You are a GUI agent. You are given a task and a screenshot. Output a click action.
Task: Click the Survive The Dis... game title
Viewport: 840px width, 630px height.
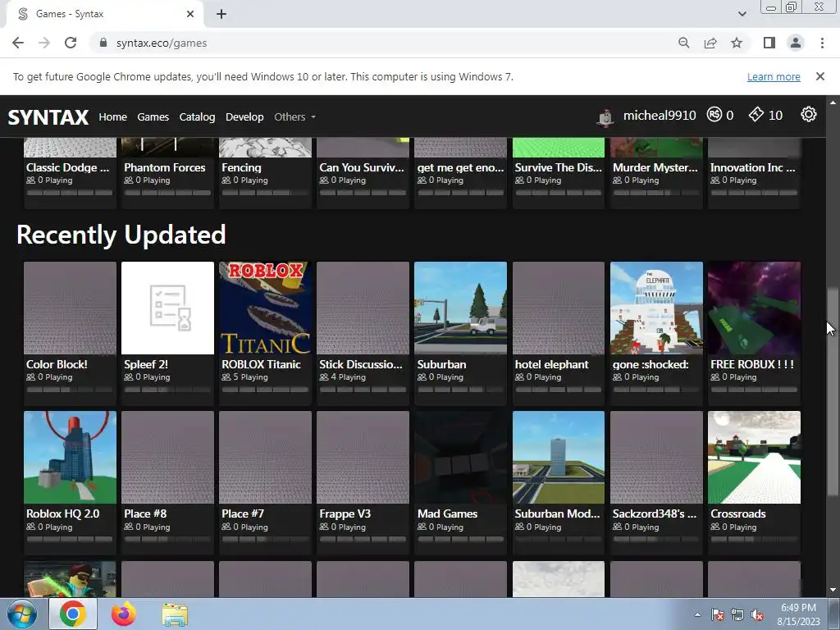(x=558, y=167)
